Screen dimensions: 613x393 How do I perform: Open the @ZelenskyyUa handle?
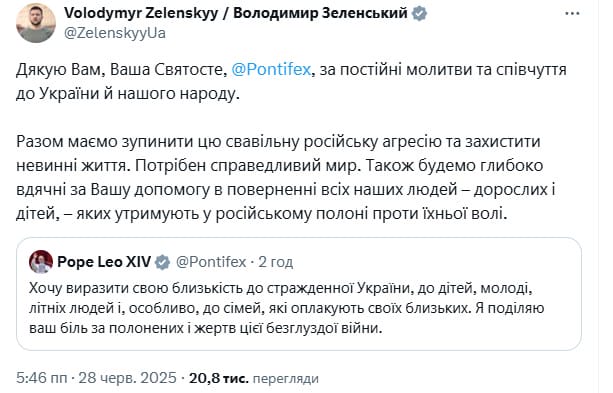coord(115,33)
